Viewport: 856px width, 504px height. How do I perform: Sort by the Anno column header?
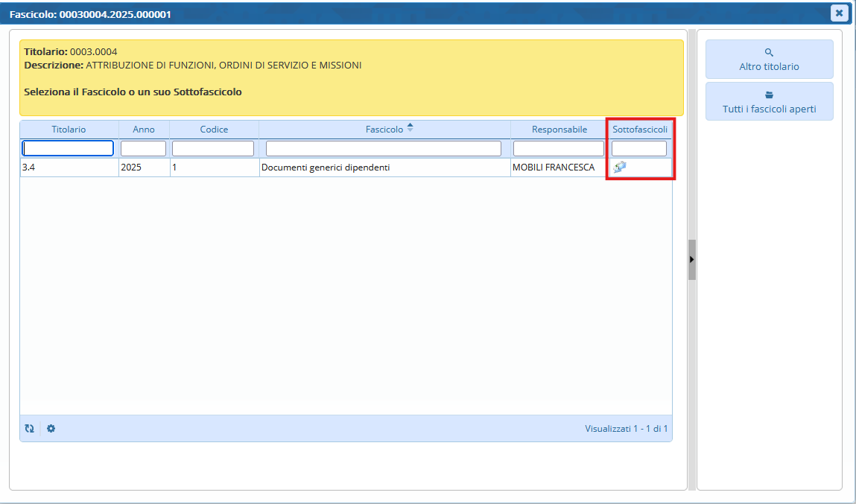click(x=144, y=130)
